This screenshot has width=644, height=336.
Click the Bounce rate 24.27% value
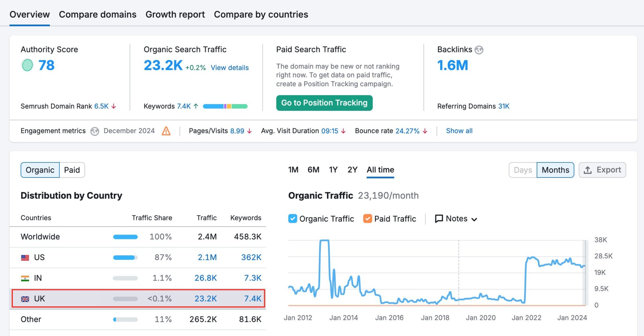tap(408, 131)
